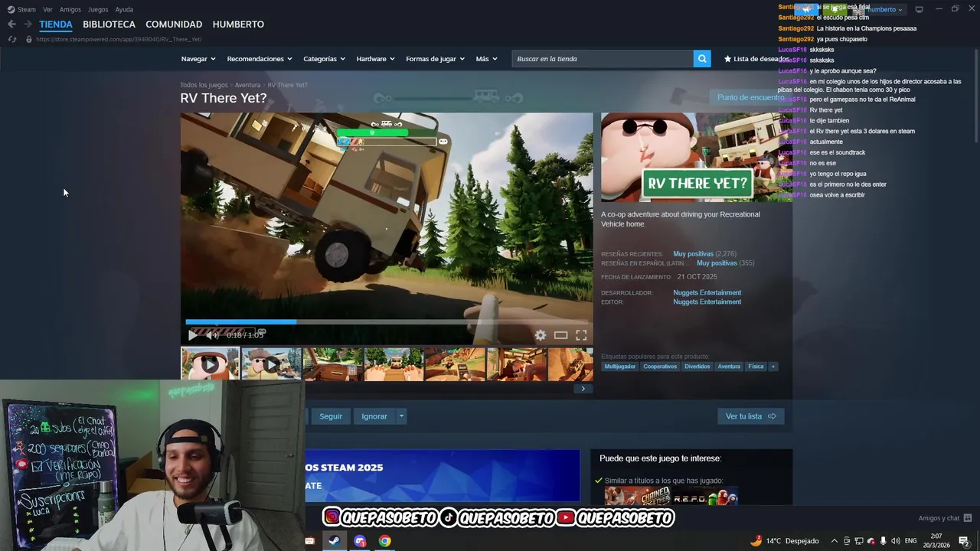This screenshot has height=551, width=980.
Task: Open the Ayuda menu
Action: point(124,9)
